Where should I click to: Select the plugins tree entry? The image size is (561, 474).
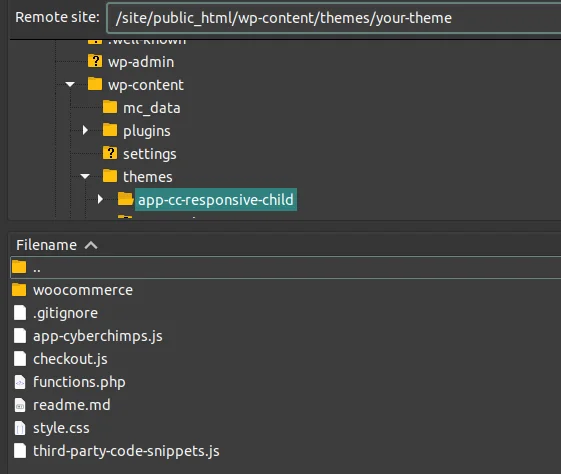147,131
